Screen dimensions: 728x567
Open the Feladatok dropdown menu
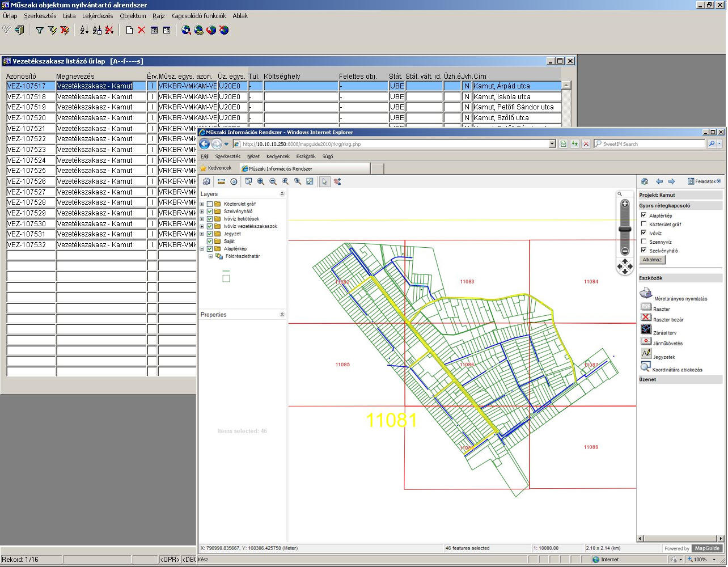[704, 181]
